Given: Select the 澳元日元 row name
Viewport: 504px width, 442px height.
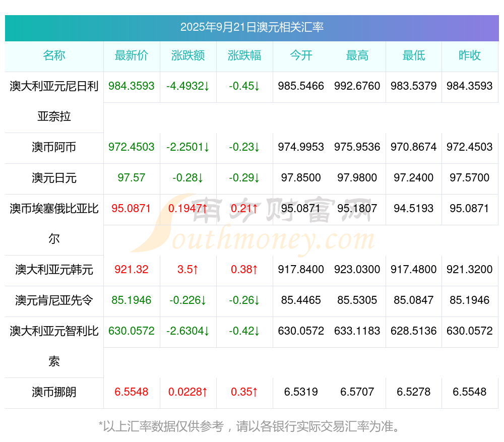Looking at the screenshot, I should pos(54,178).
